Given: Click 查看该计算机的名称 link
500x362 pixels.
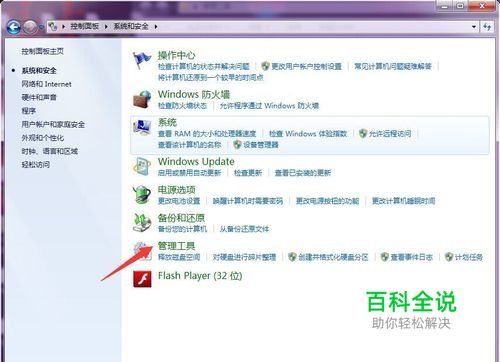Looking at the screenshot, I should [x=190, y=145].
